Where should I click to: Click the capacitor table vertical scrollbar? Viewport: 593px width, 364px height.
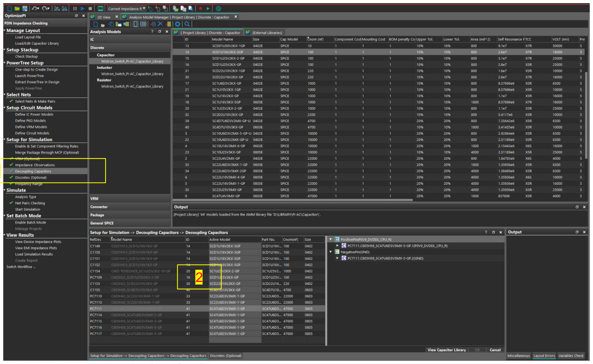tap(586, 116)
